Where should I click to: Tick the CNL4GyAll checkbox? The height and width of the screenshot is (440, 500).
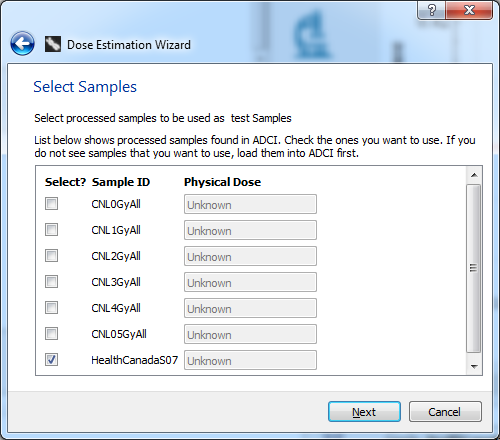(51, 308)
